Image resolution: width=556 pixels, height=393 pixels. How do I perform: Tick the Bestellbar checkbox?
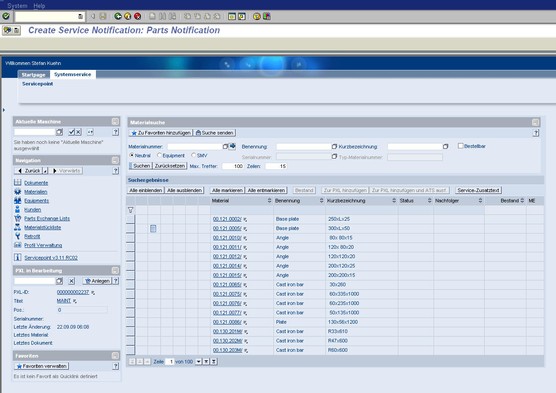click(461, 146)
